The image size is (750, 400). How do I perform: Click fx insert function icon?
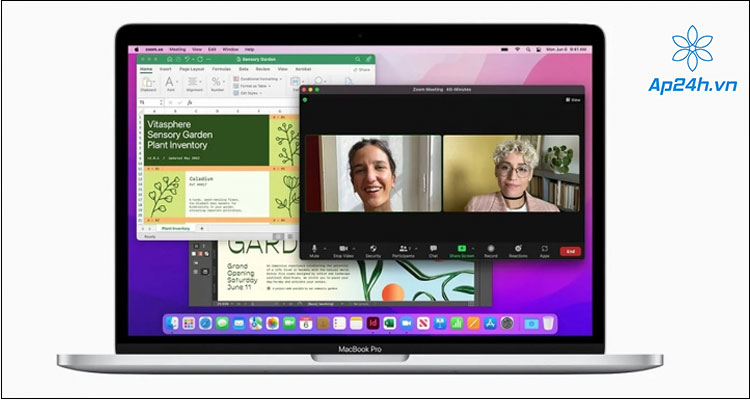tap(190, 102)
